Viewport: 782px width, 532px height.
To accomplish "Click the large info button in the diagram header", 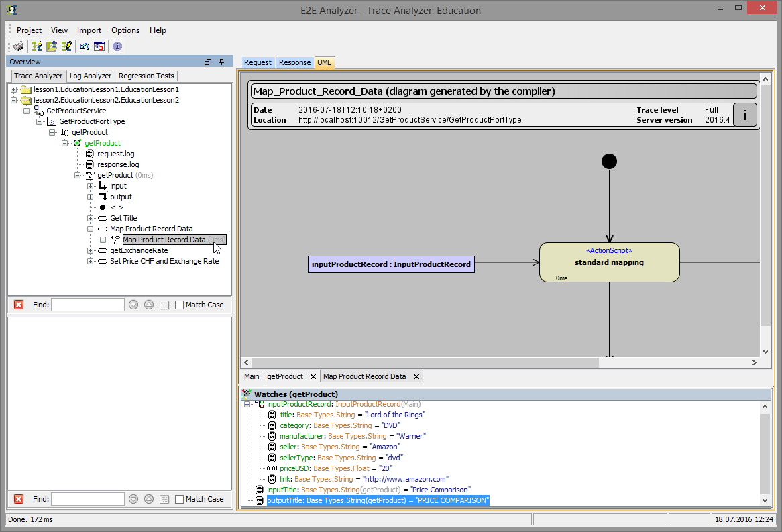I will pos(744,115).
